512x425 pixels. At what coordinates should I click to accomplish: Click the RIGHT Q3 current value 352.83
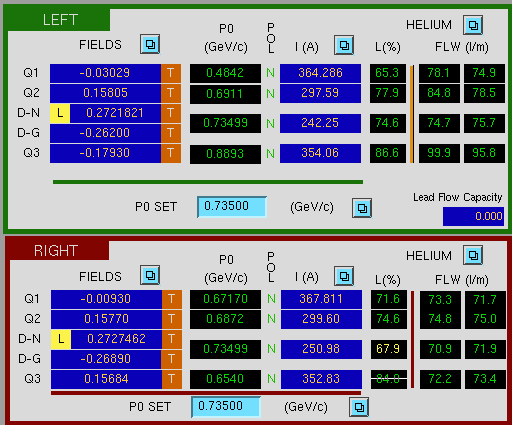pos(321,379)
